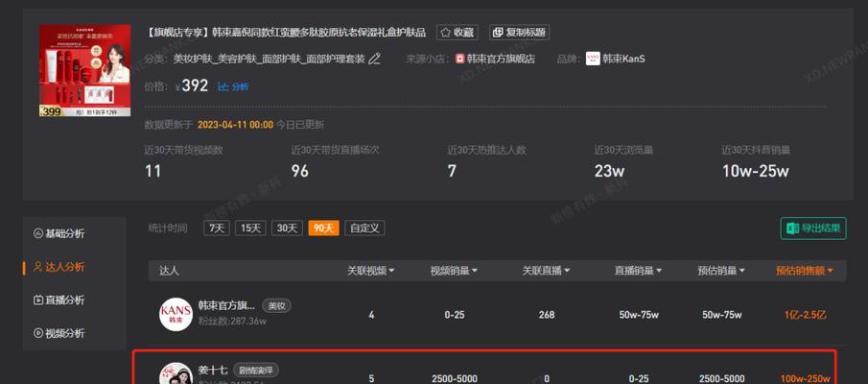This screenshot has width=868, height=384.
Task: Click the 1亿-2.5亿 estimated sales value
Action: 805,315
